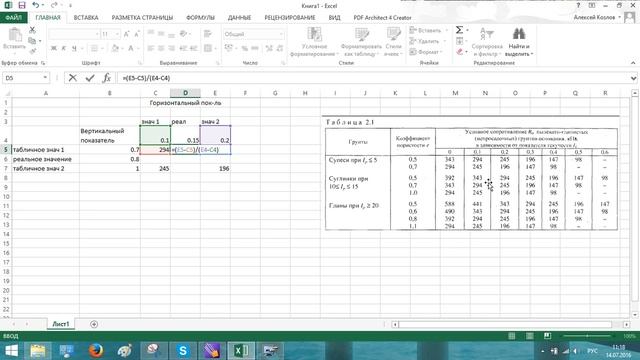Open Insert Function via fx icon

(x=107, y=78)
